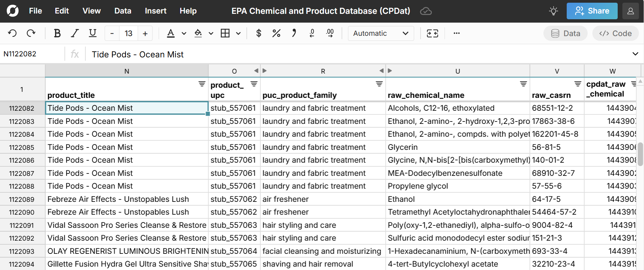Click the undo arrow icon

(x=12, y=33)
